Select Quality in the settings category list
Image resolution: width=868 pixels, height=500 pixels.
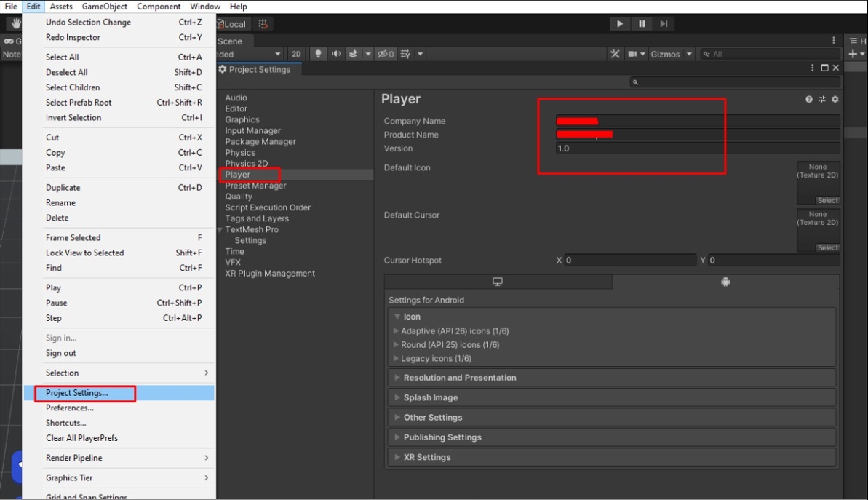click(x=239, y=197)
